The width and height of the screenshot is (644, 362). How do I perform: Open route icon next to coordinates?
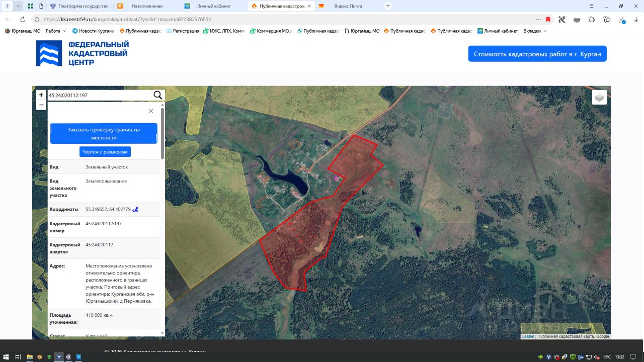[x=135, y=210]
